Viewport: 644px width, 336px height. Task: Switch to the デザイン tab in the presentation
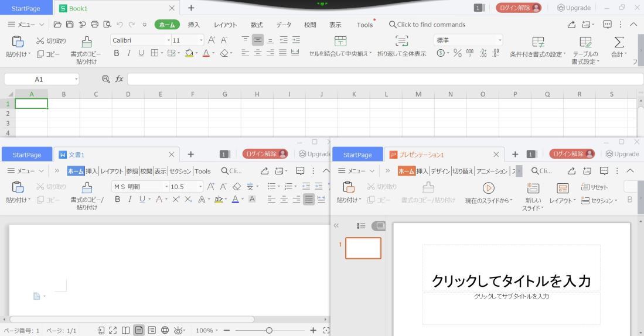pos(439,171)
